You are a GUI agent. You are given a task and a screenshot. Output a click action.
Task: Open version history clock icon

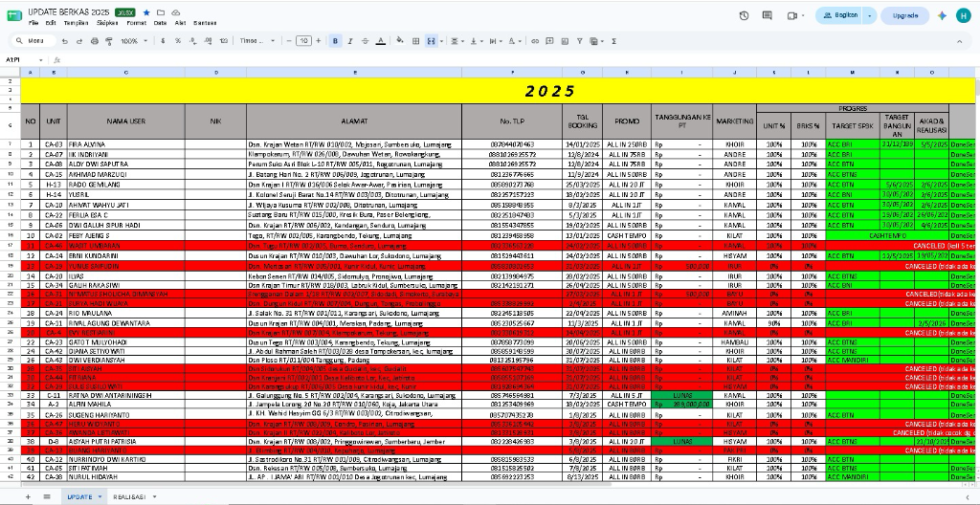click(744, 15)
